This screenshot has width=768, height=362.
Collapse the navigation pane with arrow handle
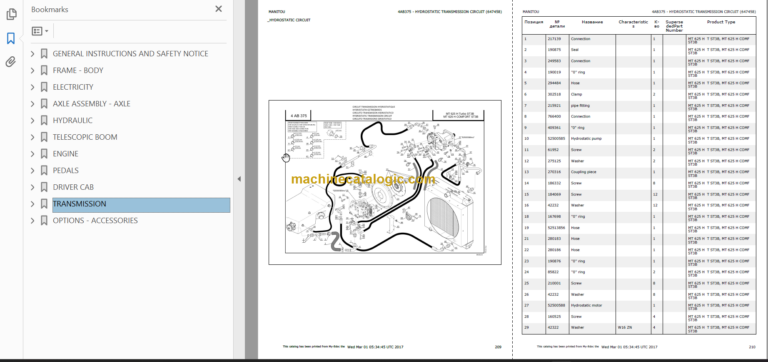(239, 179)
